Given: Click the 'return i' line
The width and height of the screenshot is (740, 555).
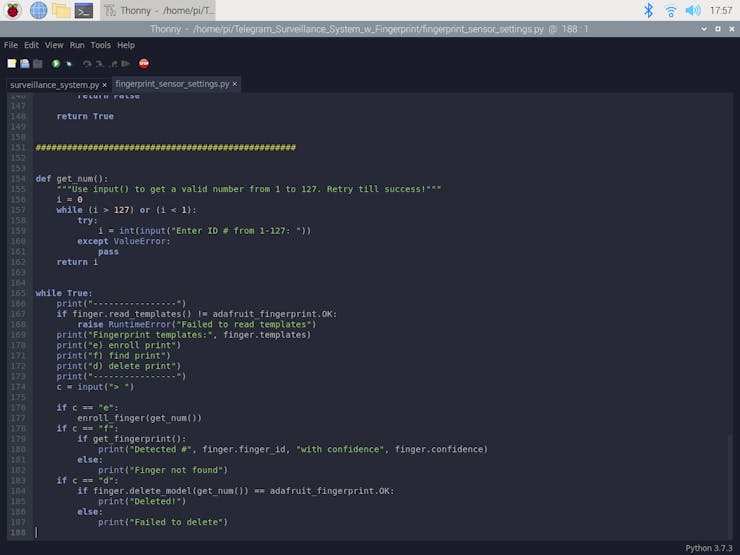Looking at the screenshot, I should (77, 262).
